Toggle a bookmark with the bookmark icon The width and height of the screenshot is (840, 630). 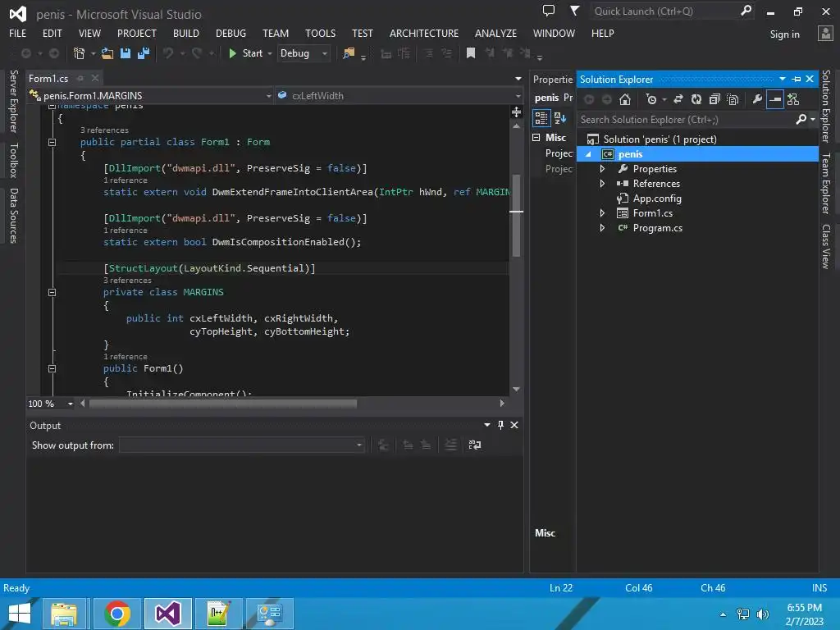click(470, 53)
